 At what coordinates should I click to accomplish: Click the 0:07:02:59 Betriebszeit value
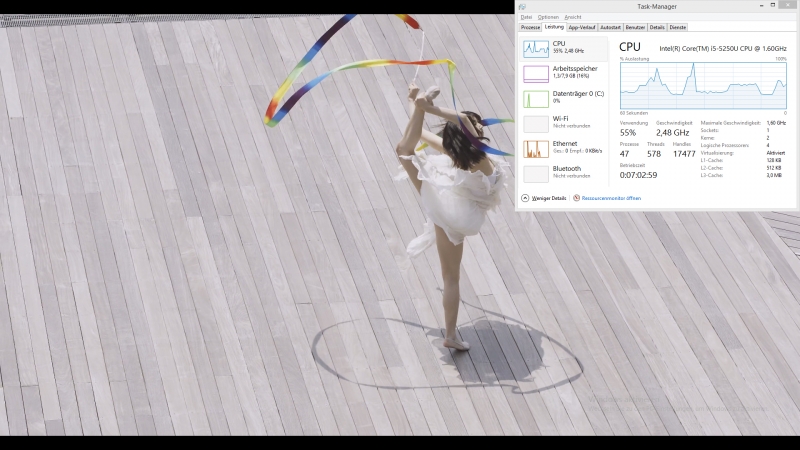(x=638, y=175)
